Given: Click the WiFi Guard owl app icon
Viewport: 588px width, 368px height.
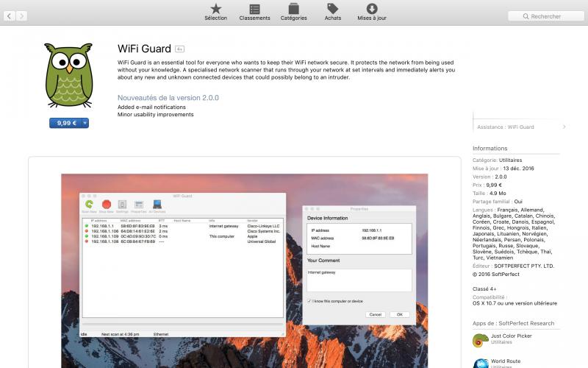Looking at the screenshot, I should point(68,75).
